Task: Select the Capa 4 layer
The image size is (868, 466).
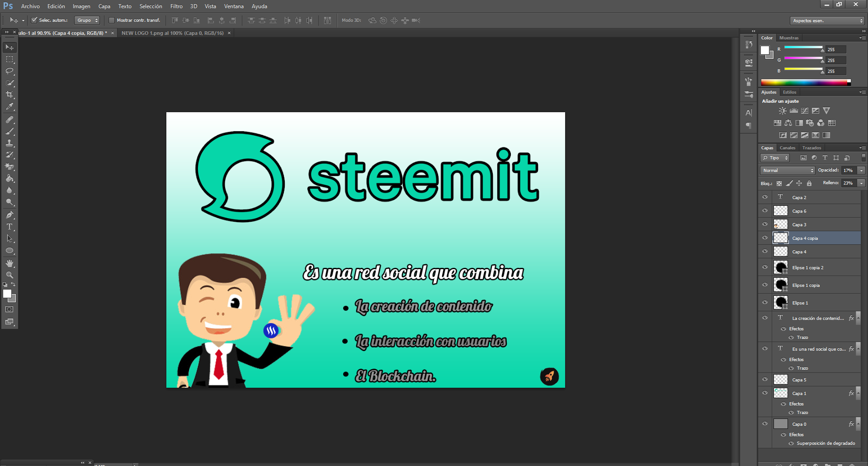Action: [816, 252]
